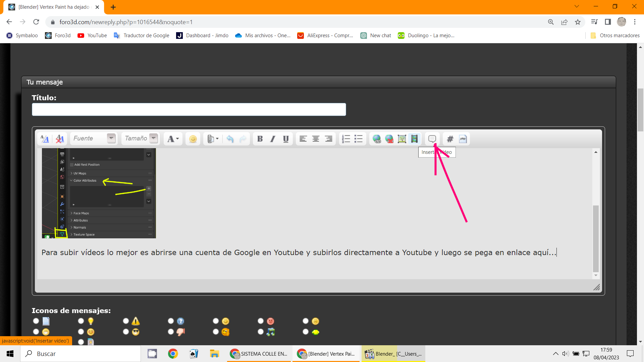Open the Fuente font dropdown
This screenshot has width=644, height=362.
111,138
